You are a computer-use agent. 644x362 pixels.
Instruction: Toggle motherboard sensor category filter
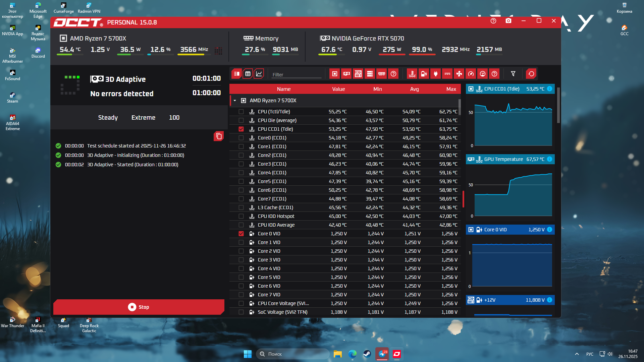pos(358,74)
